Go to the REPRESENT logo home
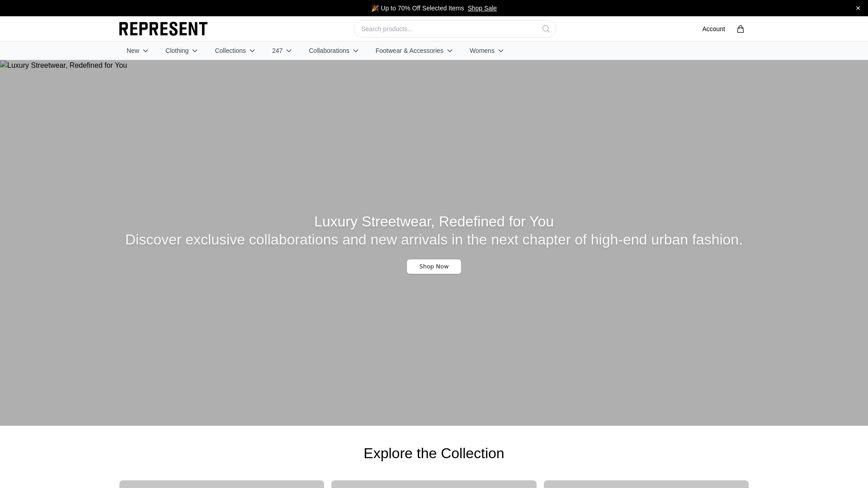Screen dimensions: 868x488 [163, 29]
